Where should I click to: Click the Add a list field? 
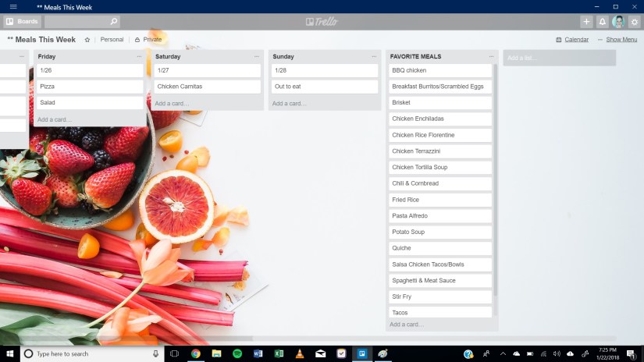click(559, 58)
